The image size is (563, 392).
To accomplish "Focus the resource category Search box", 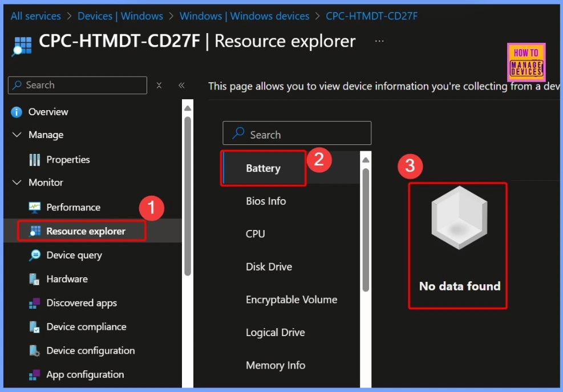I will pos(297,133).
